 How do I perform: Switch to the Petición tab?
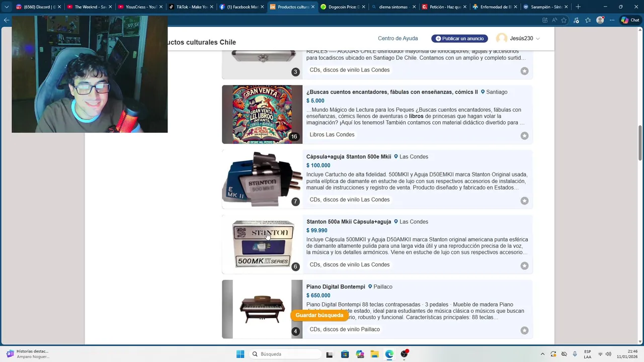444,7
